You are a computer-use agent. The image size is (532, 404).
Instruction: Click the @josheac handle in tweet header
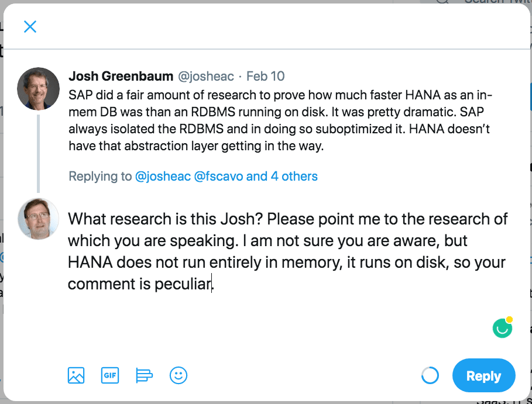tap(205, 76)
